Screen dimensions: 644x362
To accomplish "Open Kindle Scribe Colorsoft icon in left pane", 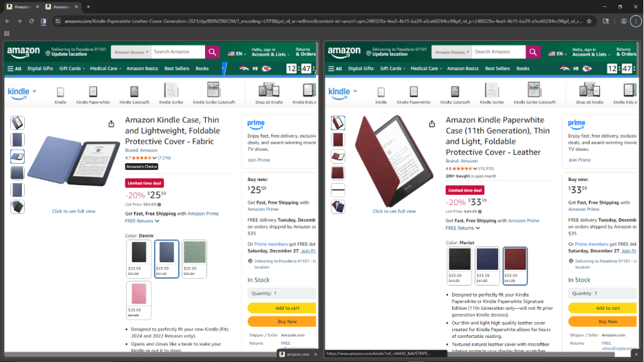I will pyautogui.click(x=213, y=94).
